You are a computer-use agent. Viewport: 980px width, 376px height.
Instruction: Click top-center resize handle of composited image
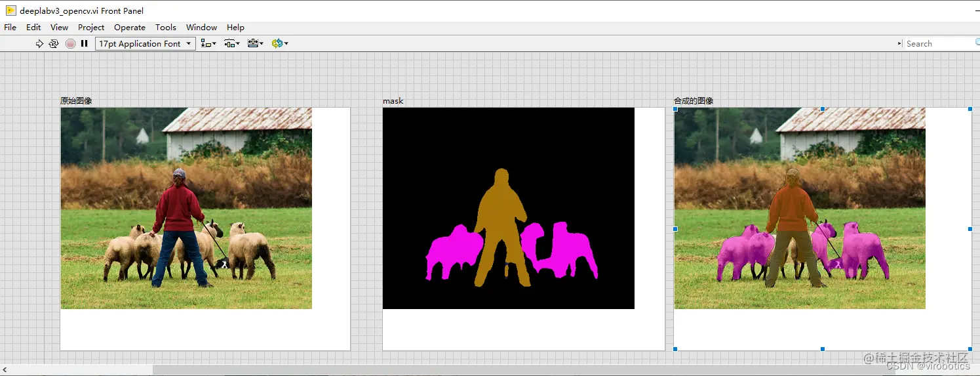tap(823, 108)
